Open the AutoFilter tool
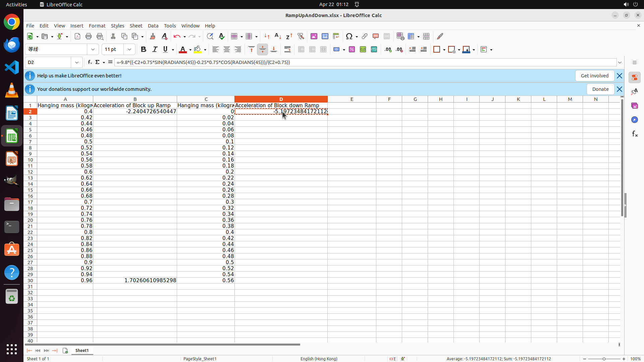644x362 pixels. pyautogui.click(x=301, y=37)
